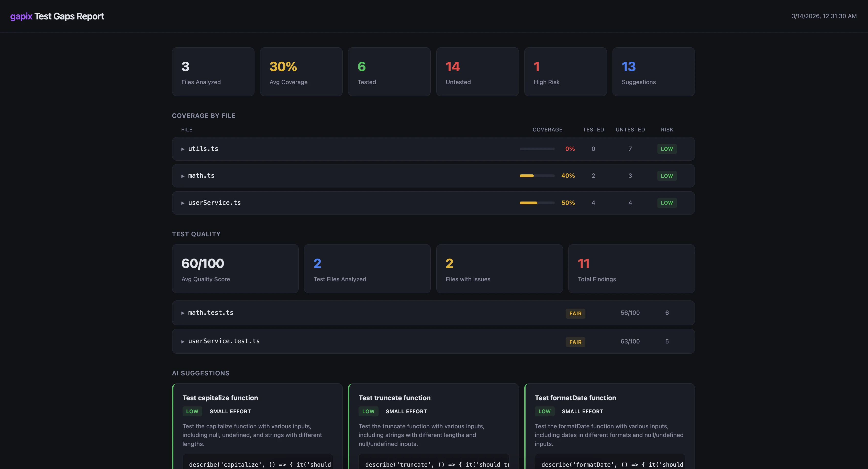868x469 pixels.
Task: Open the Suggestions summary card
Action: point(653,72)
